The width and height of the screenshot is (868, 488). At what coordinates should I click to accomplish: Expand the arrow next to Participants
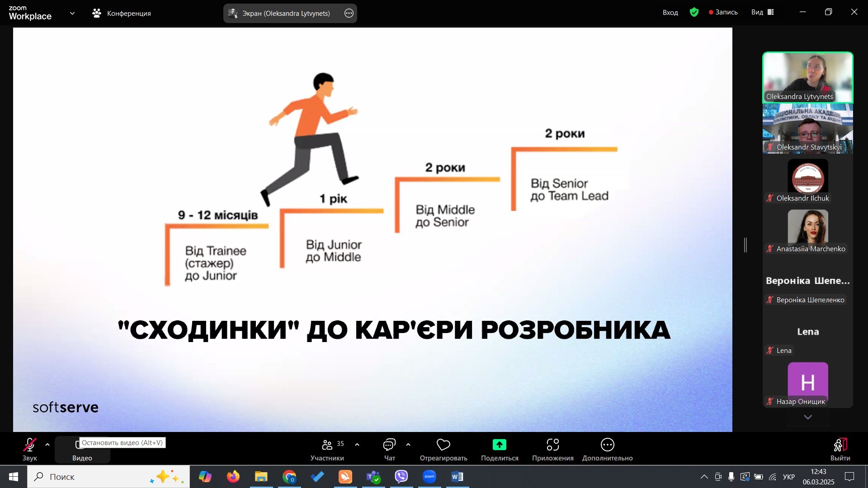coord(357,445)
